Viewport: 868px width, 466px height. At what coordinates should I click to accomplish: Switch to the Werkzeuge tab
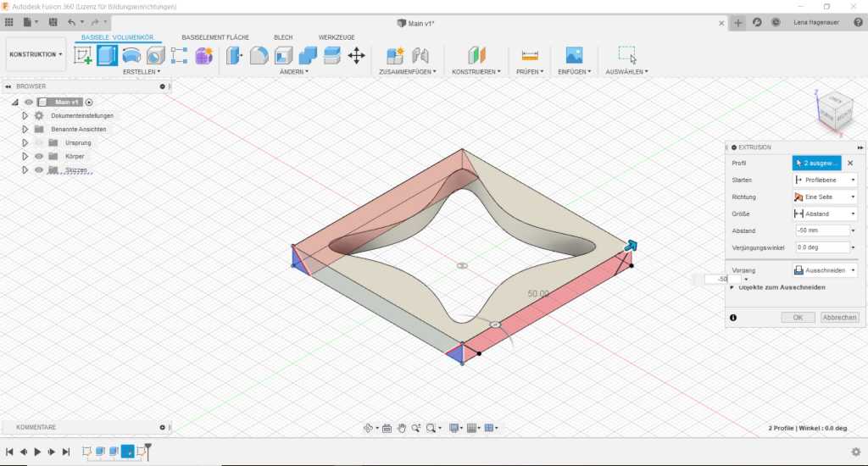click(337, 37)
